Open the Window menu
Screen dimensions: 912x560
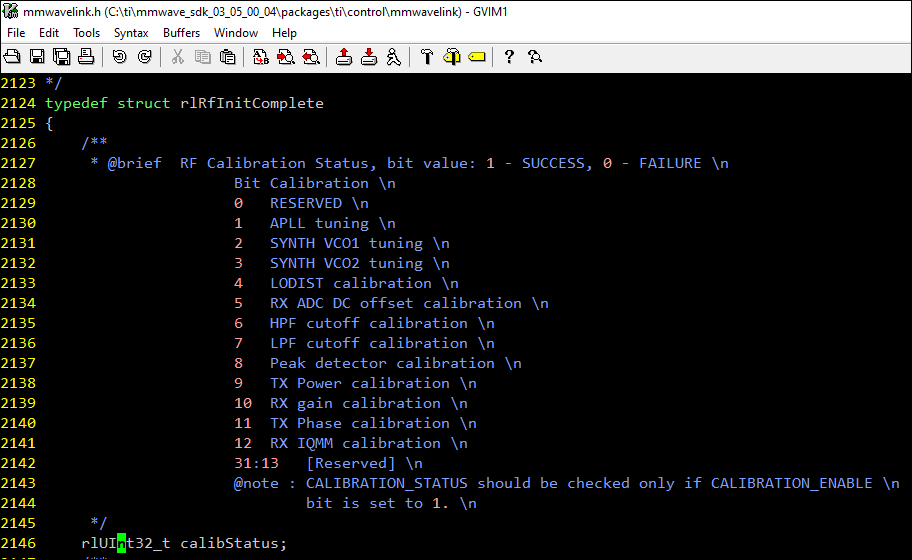click(x=236, y=33)
